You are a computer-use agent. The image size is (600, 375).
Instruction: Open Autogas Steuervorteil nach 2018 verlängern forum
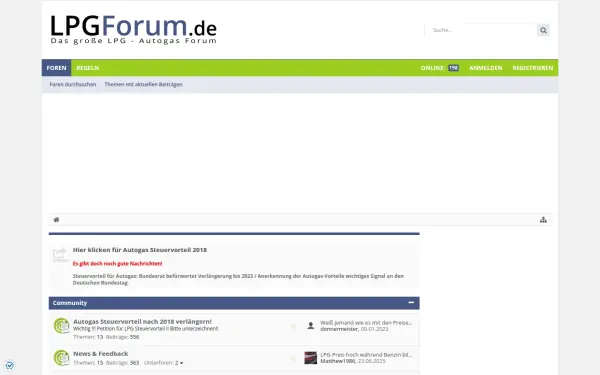tap(142, 321)
